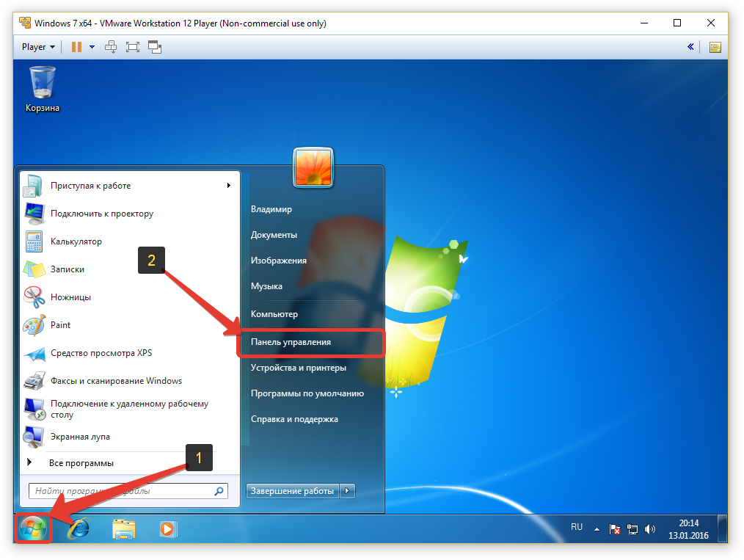The image size is (744, 560).
Task: Open the clock showing 20:14 13.01.2016
Action: tap(688, 529)
